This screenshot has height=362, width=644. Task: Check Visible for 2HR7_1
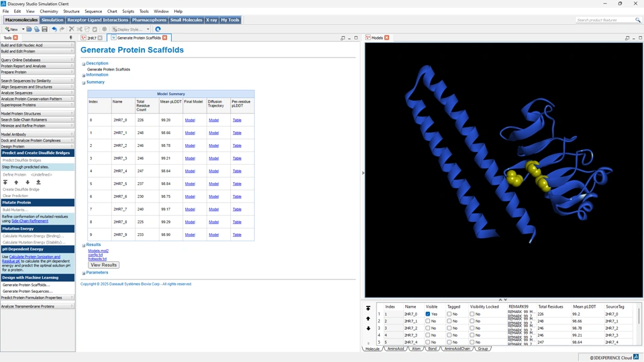point(427,321)
